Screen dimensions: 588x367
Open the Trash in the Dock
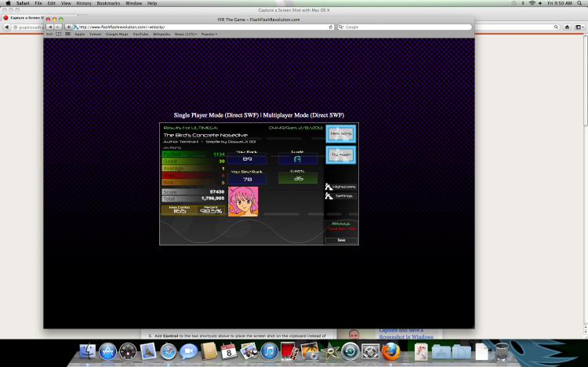pos(502,351)
